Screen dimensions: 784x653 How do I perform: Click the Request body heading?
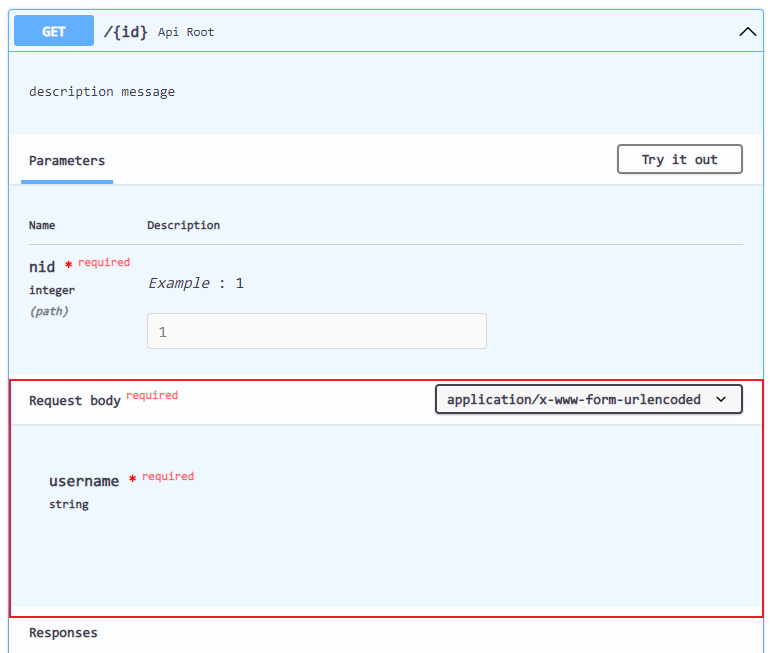[75, 401]
